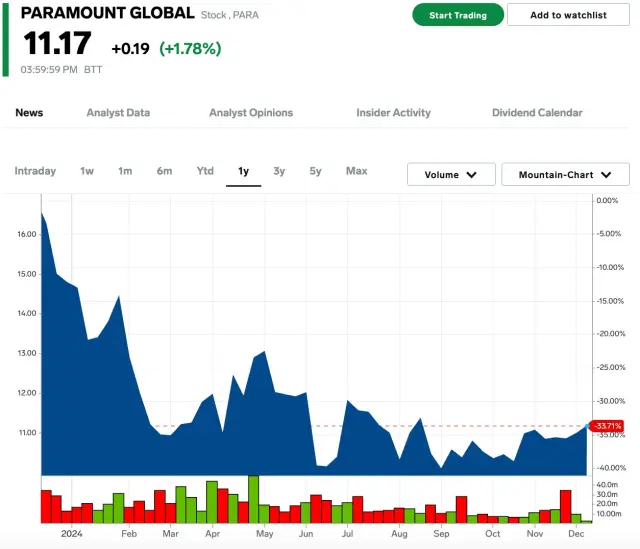This screenshot has height=549, width=640.
Task: Click the Start Trading button
Action: click(x=458, y=15)
